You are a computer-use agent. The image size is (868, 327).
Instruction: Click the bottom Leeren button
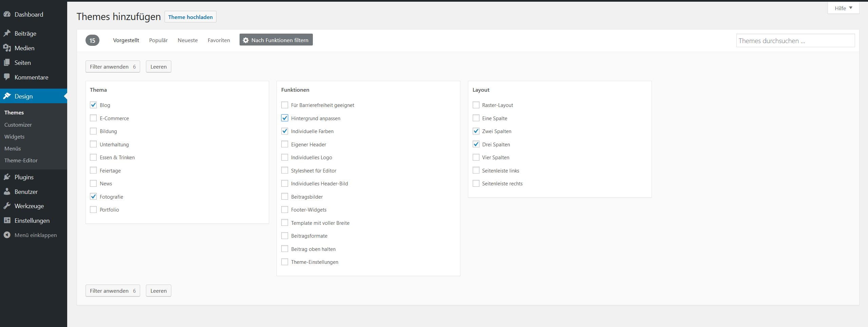[x=158, y=291]
